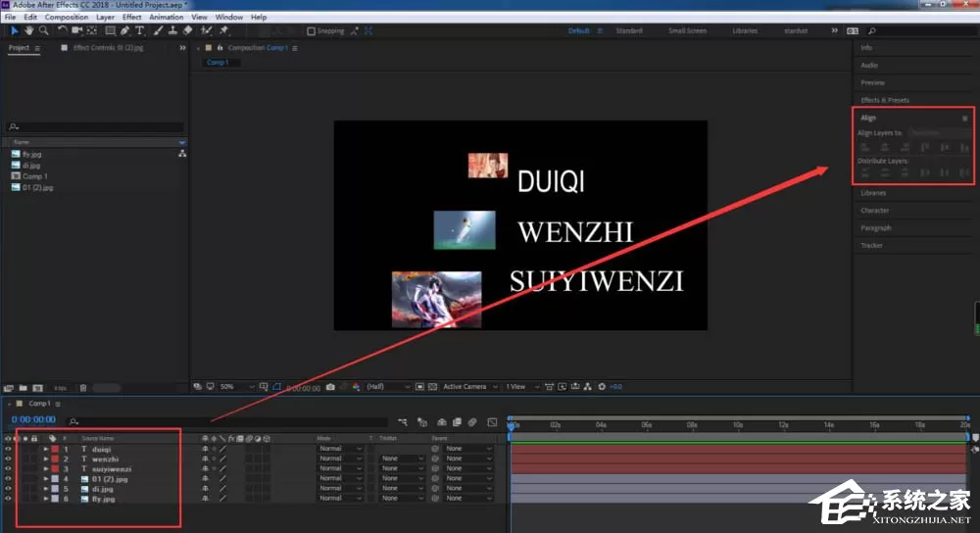This screenshot has width=980, height=533.
Task: Select the Pen tool
Action: point(125,30)
